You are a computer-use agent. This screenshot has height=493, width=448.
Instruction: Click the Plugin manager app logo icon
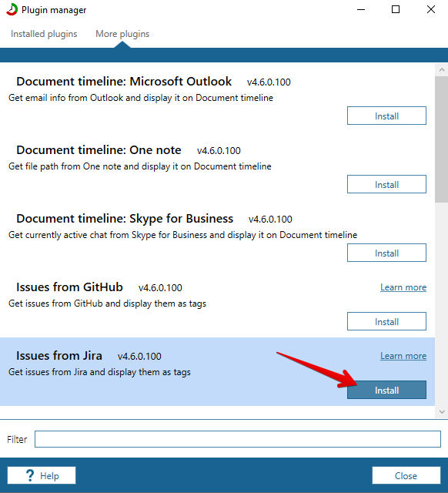(x=12, y=9)
